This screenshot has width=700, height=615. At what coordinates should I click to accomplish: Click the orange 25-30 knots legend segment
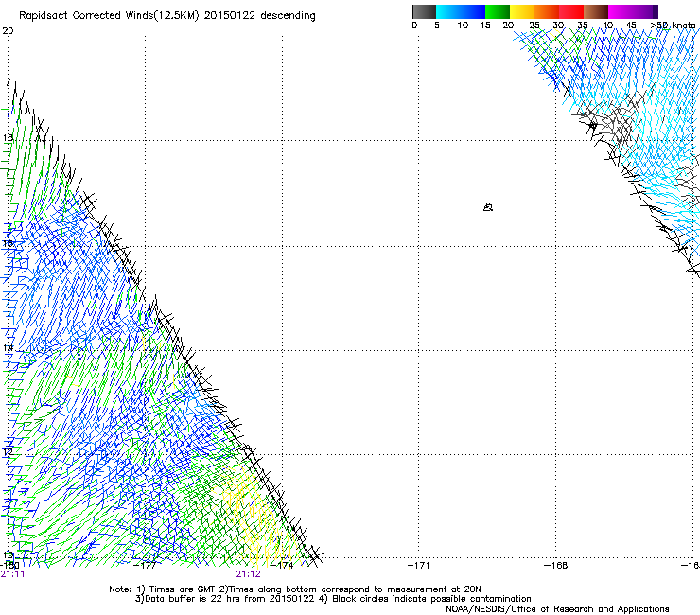[x=547, y=11]
